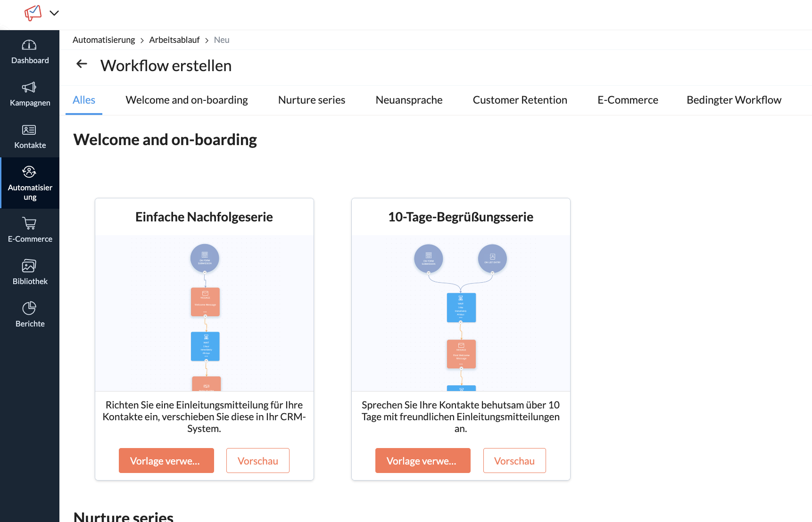Select the Nurture series tab

point(312,100)
